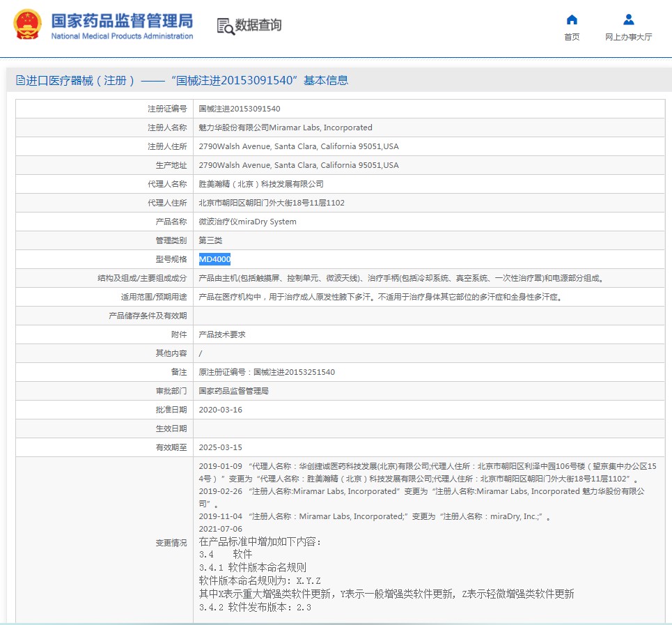The width and height of the screenshot is (672, 625).
Task: Click the data query magnifier icon
Action: click(226, 26)
